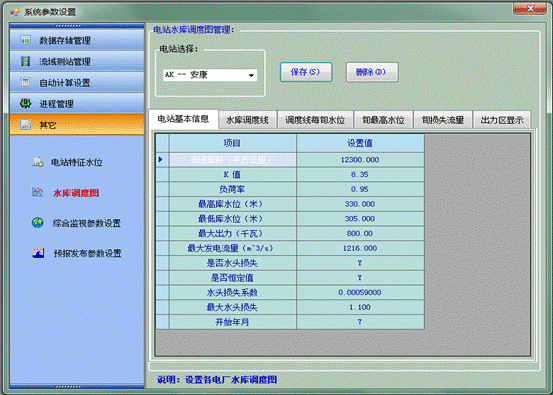
Task: Select the value 0.00059000
Action: click(x=360, y=292)
